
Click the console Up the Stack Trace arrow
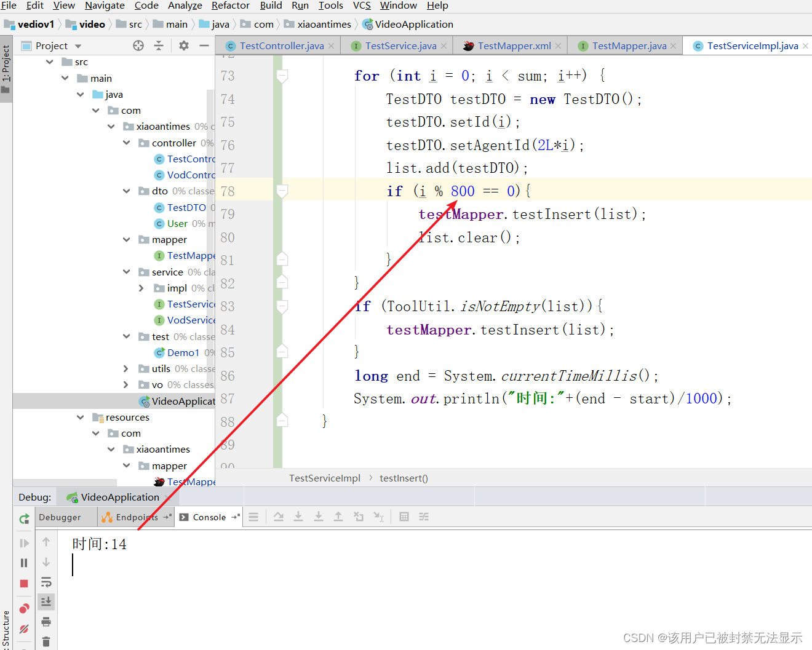point(46,542)
